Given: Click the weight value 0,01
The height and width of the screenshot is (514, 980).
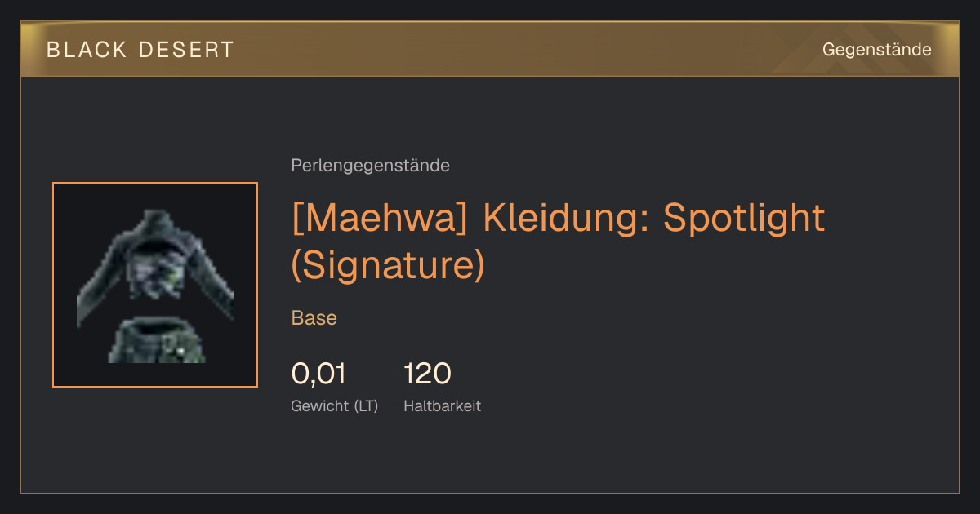Looking at the screenshot, I should (x=318, y=374).
